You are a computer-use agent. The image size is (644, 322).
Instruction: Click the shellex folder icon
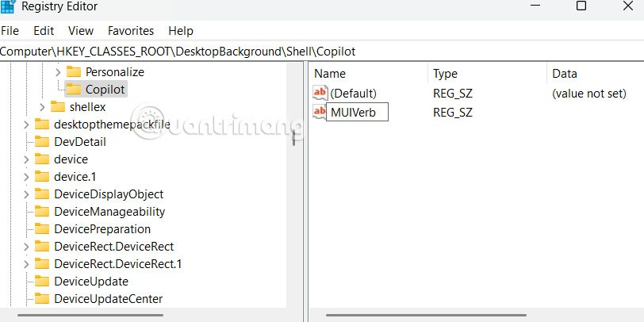tap(58, 107)
